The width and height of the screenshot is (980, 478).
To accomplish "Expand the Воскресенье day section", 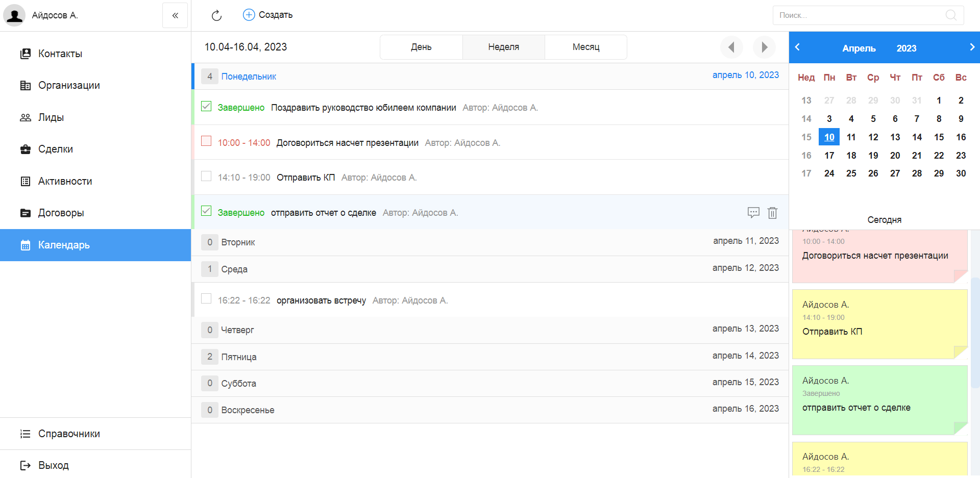I will click(x=490, y=410).
